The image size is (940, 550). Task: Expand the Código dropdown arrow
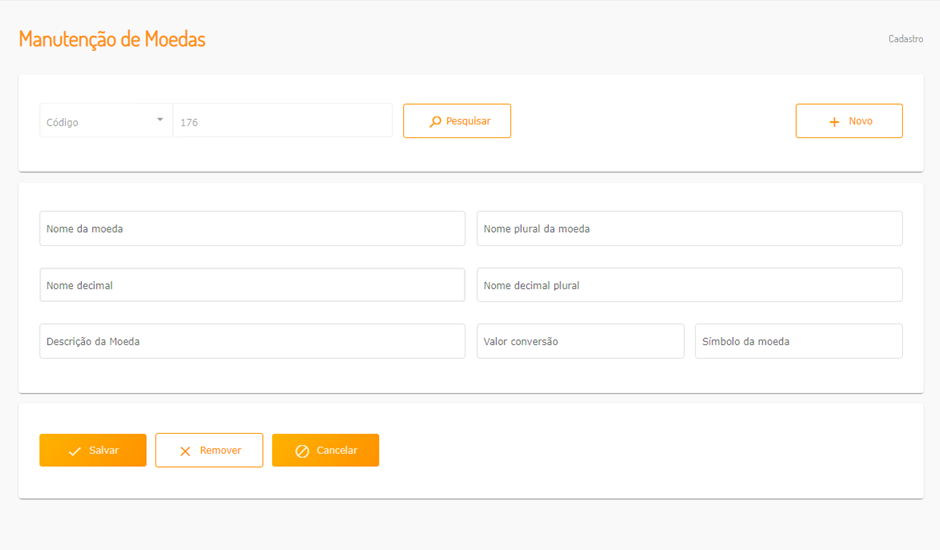click(x=160, y=120)
